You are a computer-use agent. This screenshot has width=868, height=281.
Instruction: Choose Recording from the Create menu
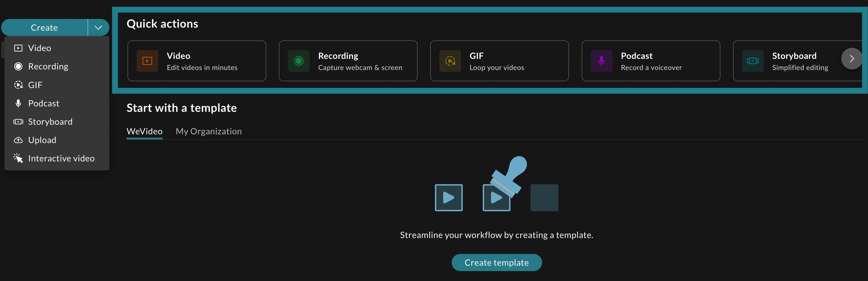click(56, 66)
